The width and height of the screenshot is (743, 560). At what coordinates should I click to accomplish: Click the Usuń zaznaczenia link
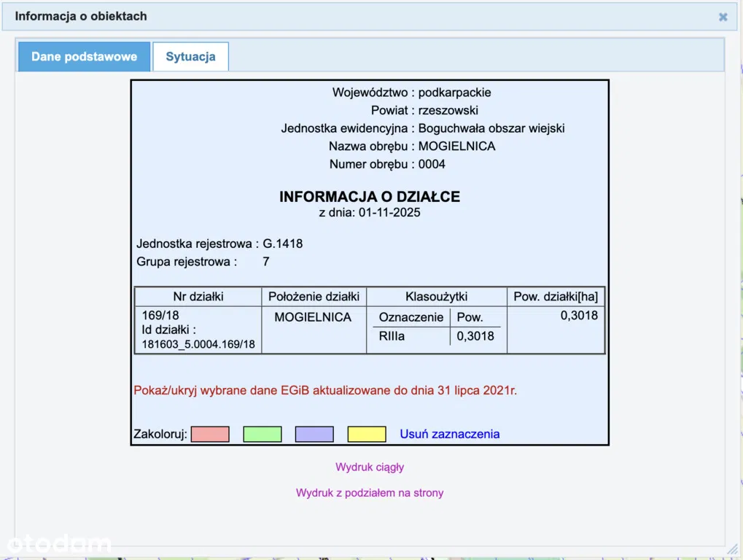point(449,434)
